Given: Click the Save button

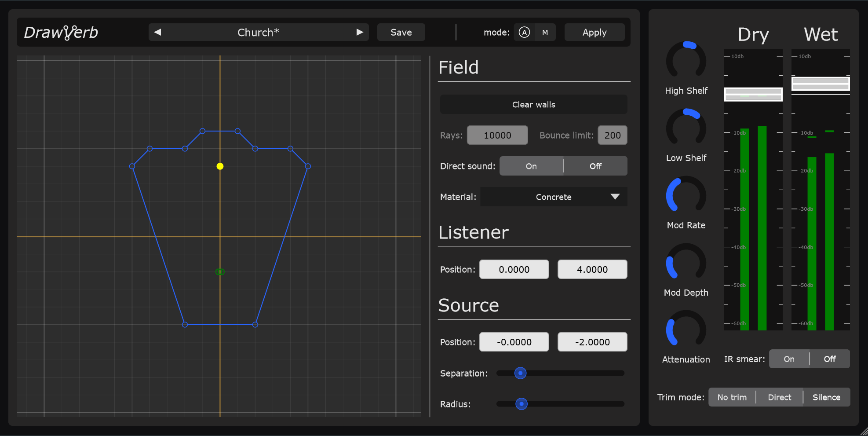Looking at the screenshot, I should click(401, 32).
